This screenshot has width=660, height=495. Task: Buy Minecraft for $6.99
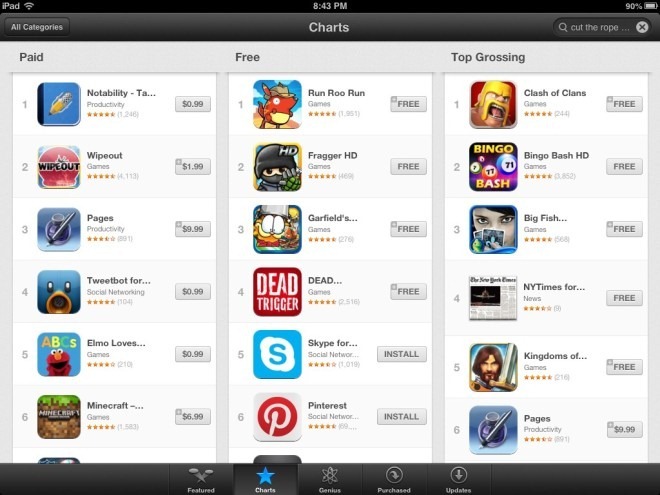pos(193,416)
